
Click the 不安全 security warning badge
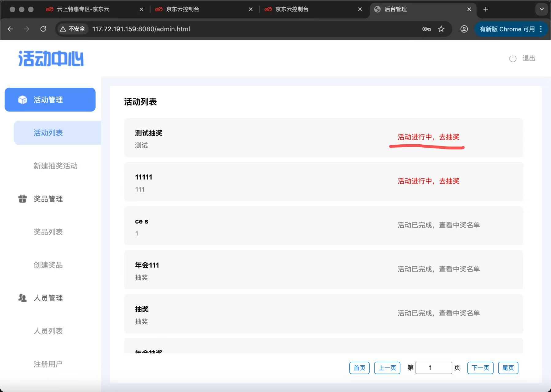[73, 29]
